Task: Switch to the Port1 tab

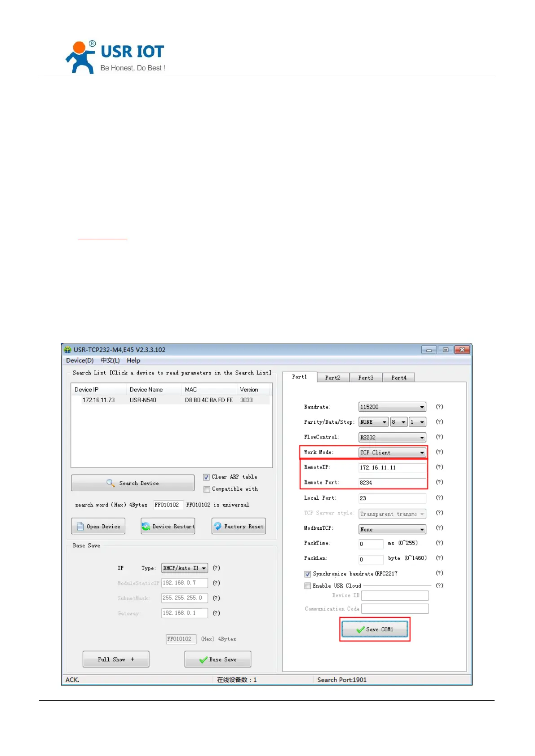Action: [300, 377]
